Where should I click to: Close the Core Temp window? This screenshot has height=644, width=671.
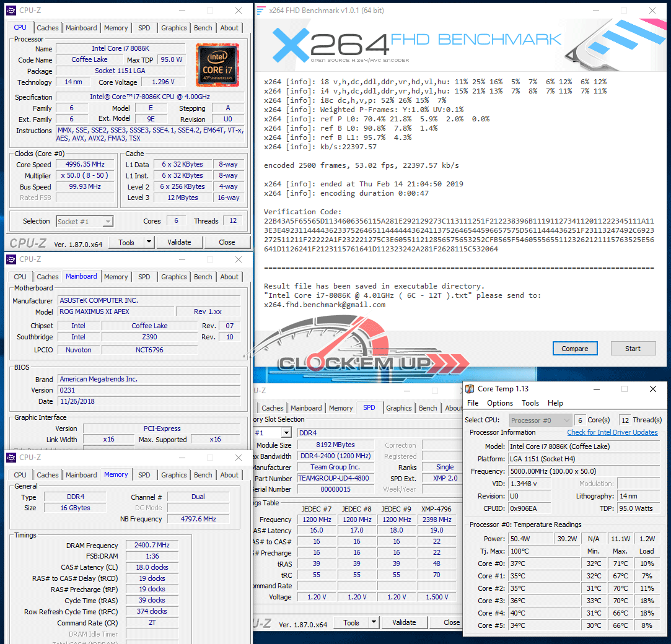click(652, 389)
